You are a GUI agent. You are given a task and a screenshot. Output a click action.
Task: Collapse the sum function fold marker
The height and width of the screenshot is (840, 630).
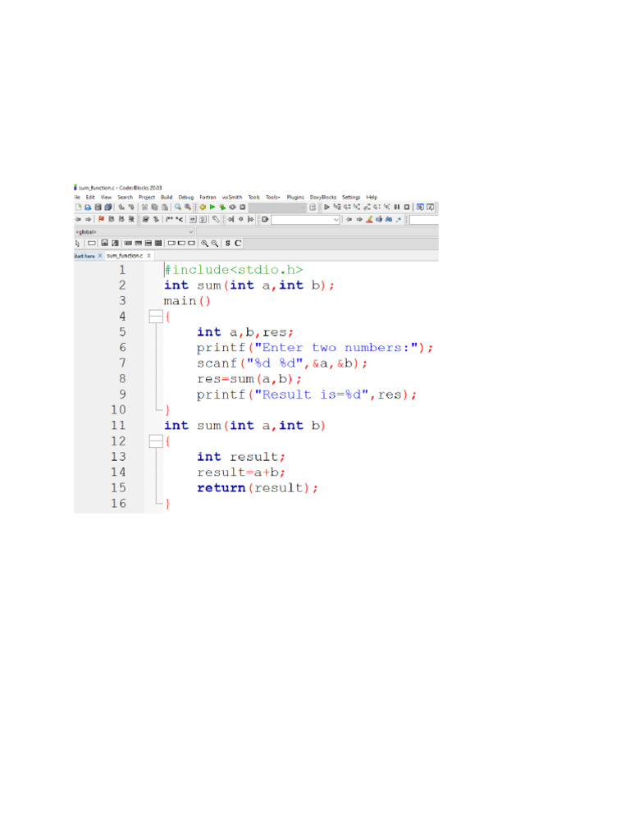(156, 441)
